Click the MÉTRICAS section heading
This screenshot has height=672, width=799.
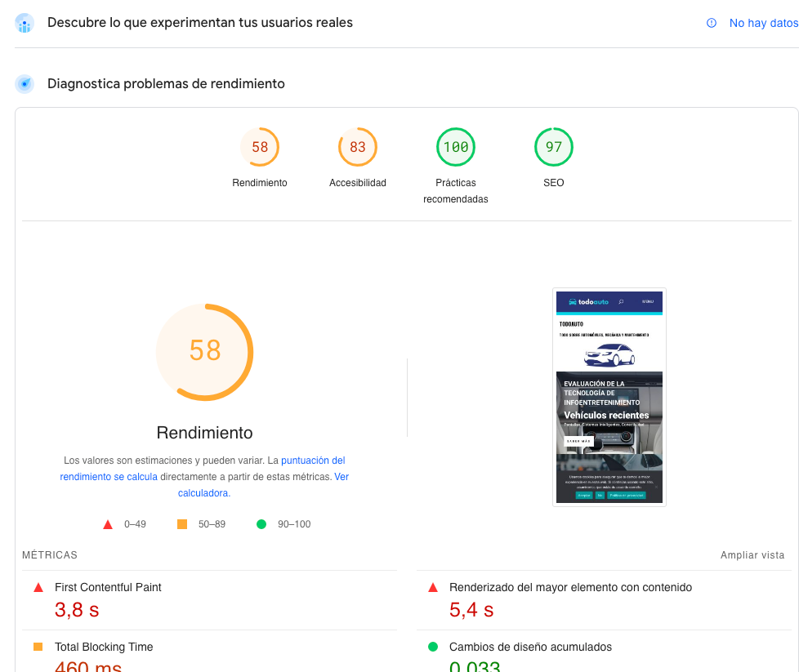click(x=50, y=554)
